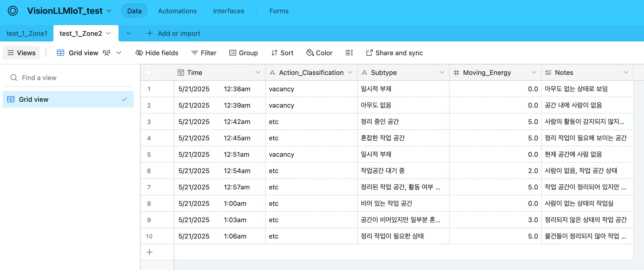The image size is (644, 270).
Task: Select the blue Data tab highlight
Action: [134, 11]
